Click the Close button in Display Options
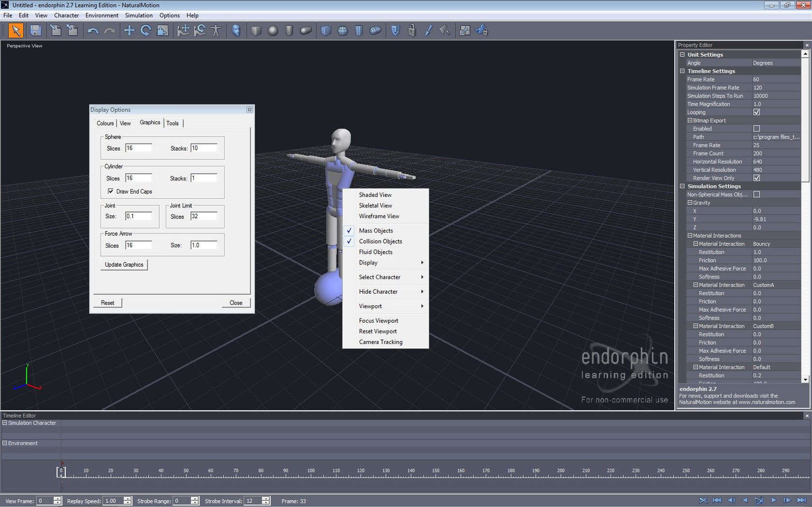Image resolution: width=812 pixels, height=507 pixels. [236, 303]
